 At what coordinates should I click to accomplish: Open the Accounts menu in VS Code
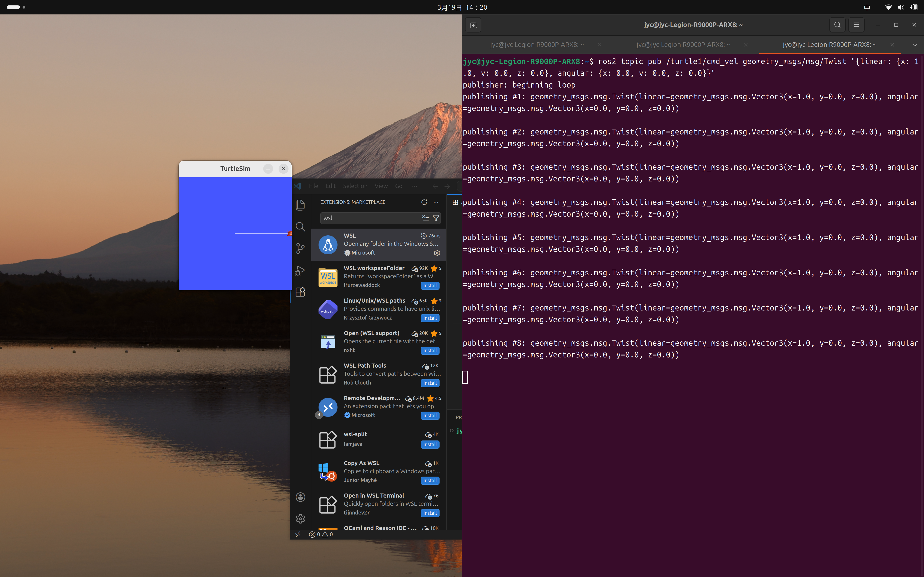tap(300, 497)
